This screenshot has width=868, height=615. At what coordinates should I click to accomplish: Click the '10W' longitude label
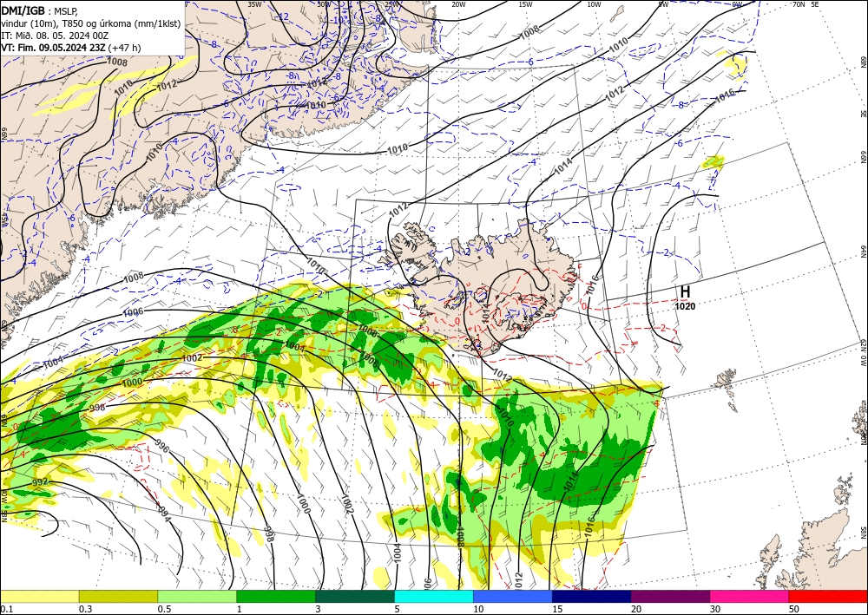click(594, 3)
